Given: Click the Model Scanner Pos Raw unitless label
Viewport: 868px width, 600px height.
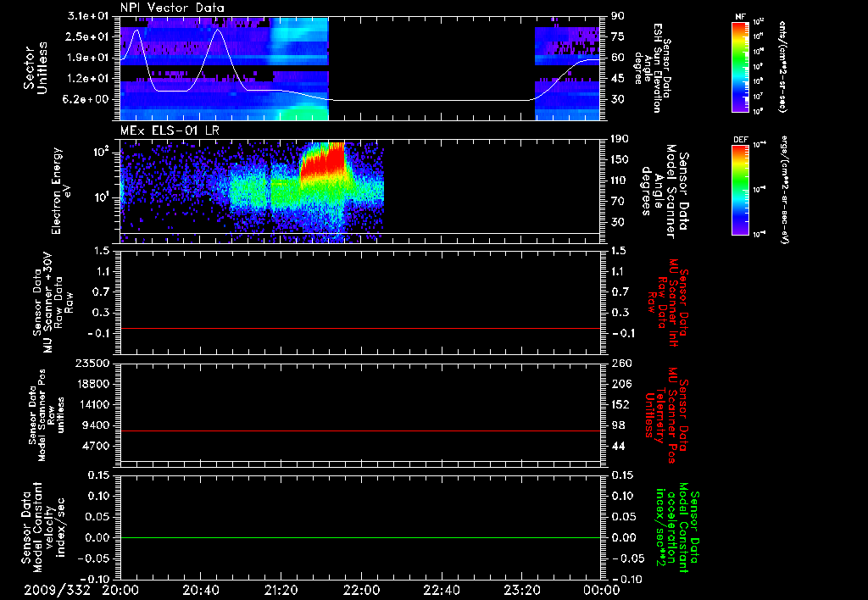Looking at the screenshot, I should click(46, 415).
